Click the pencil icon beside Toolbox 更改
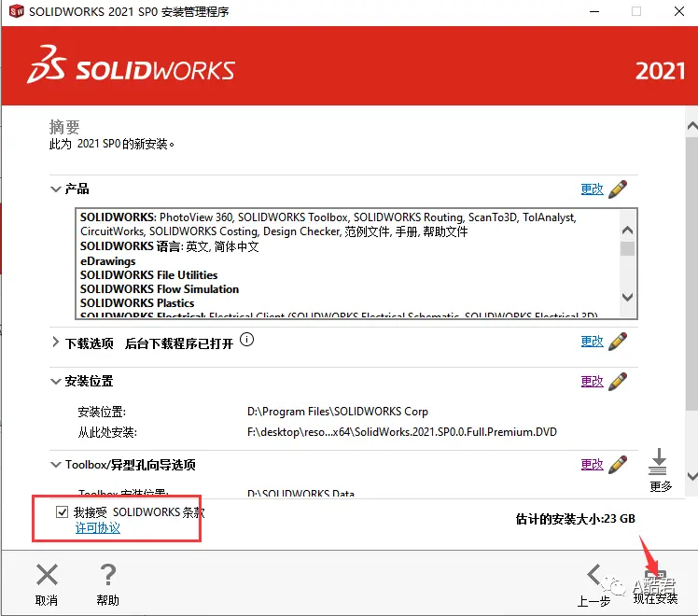This screenshot has width=698, height=616. pyautogui.click(x=618, y=464)
